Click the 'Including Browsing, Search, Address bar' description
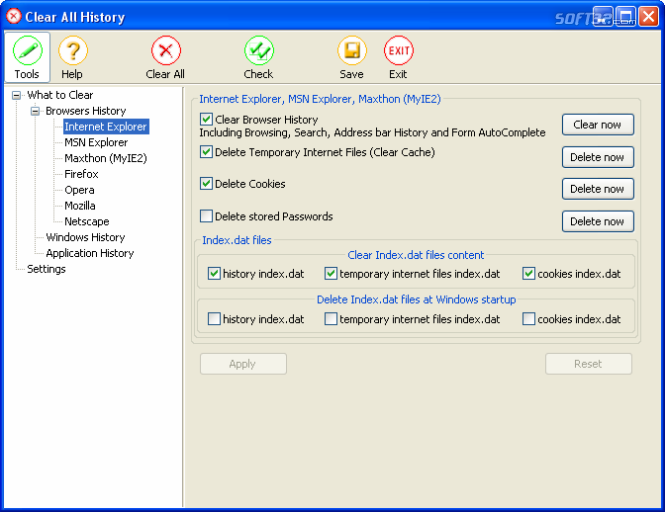The image size is (665, 512). (x=372, y=133)
